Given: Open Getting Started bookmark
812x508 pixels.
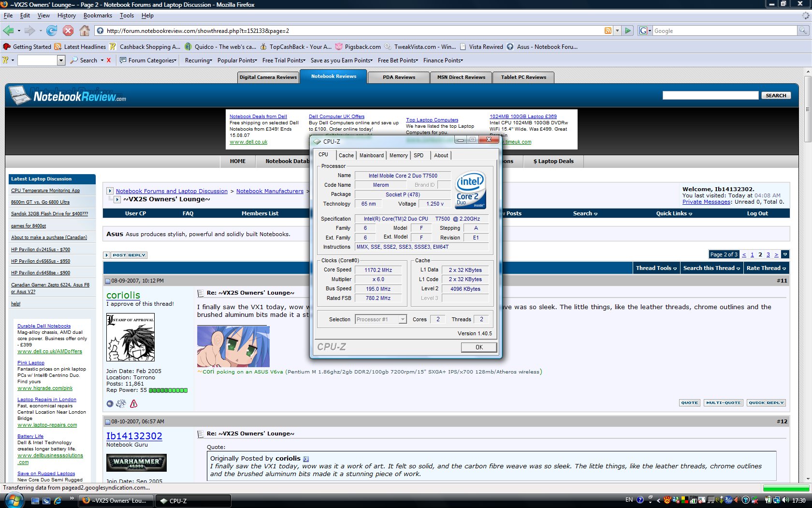Looking at the screenshot, I should tap(27, 47).
